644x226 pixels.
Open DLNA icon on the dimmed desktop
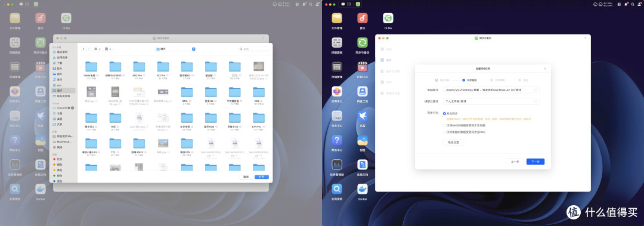tap(66, 18)
